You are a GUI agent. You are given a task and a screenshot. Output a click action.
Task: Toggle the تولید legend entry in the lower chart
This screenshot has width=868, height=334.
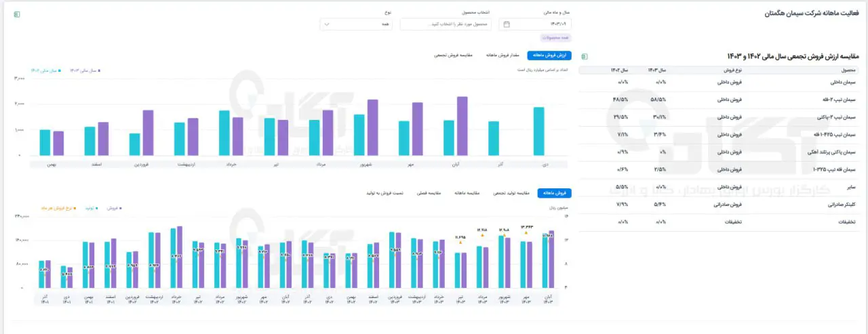[90, 208]
